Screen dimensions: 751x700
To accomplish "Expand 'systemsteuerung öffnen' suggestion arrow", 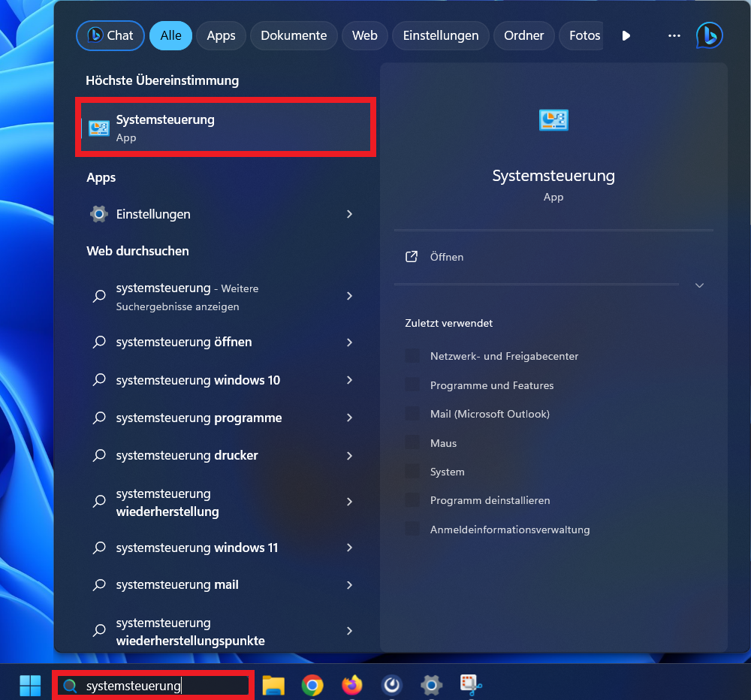I will 349,342.
